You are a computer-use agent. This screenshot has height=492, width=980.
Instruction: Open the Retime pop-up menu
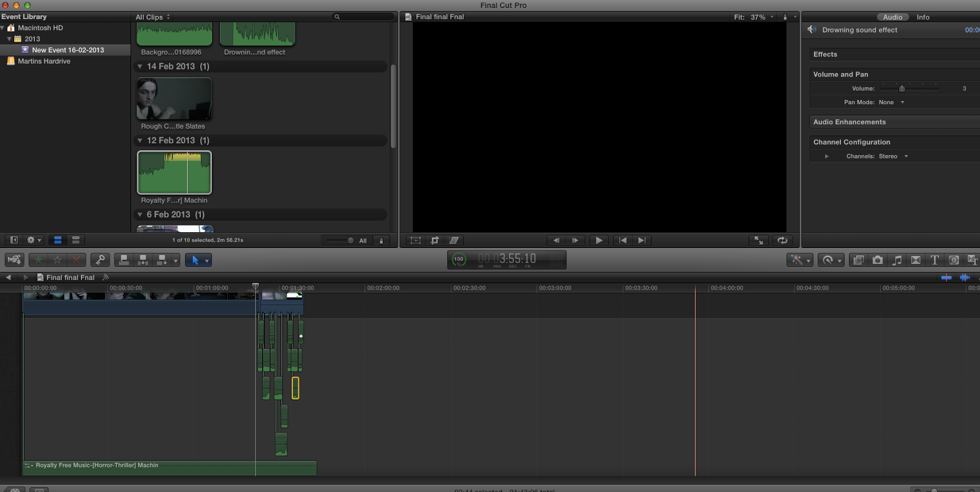[831, 260]
